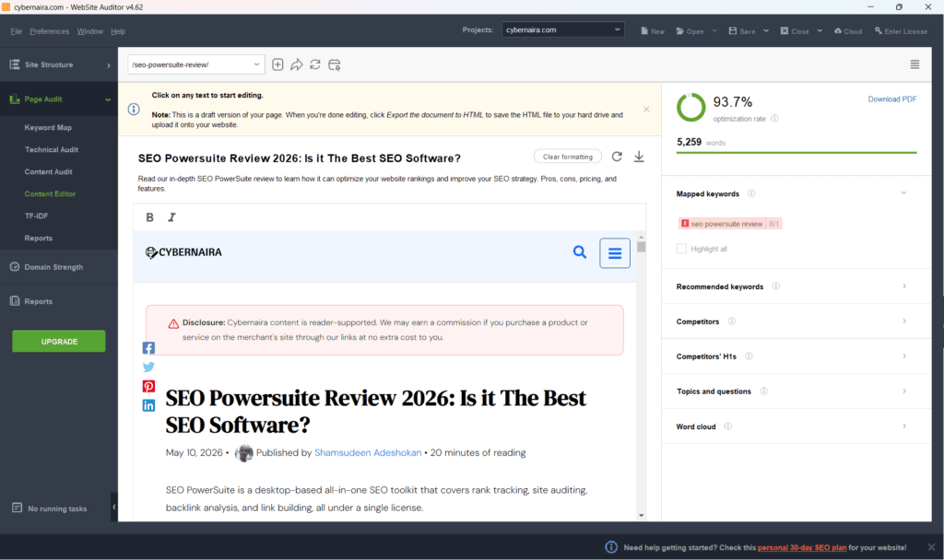Open the hamburger menu at toolbar right
The width and height of the screenshot is (944, 560).
(914, 64)
